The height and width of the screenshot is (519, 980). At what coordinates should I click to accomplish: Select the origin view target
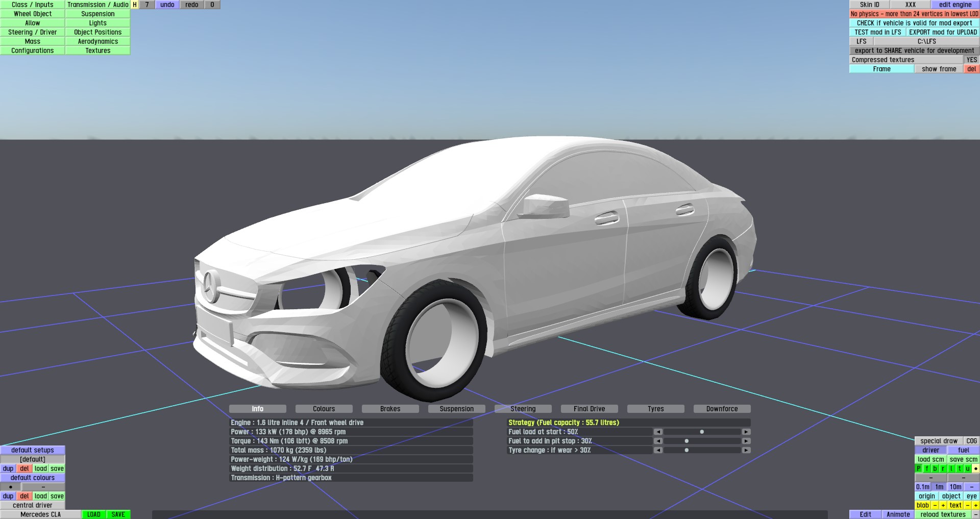[x=927, y=496]
